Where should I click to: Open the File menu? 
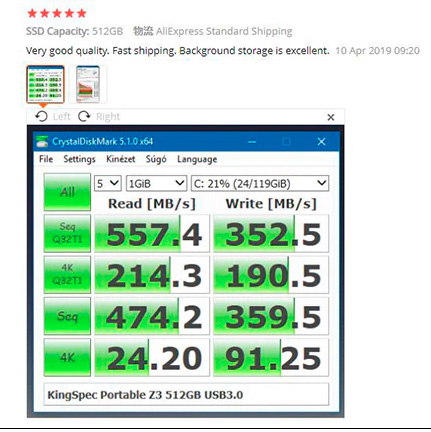(x=46, y=159)
